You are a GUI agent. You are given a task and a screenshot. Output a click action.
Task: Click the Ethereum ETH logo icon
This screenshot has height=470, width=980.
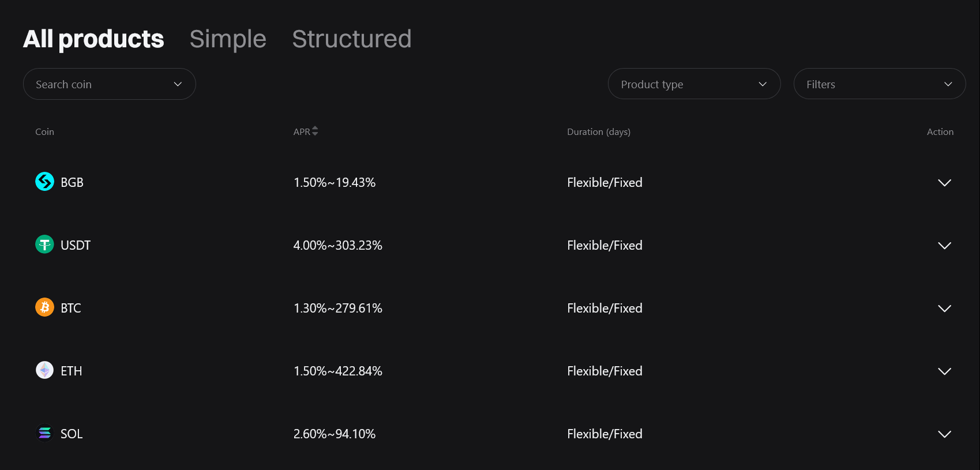tap(44, 370)
